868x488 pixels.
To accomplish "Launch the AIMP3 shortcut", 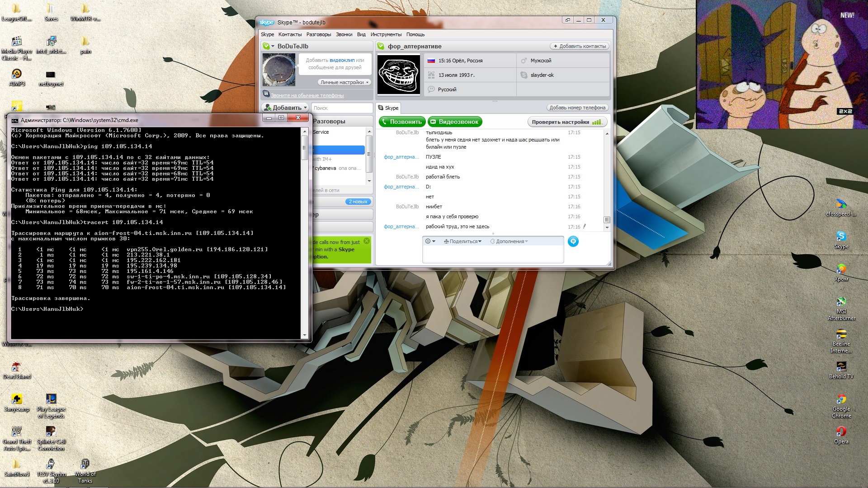I will pyautogui.click(x=17, y=77).
